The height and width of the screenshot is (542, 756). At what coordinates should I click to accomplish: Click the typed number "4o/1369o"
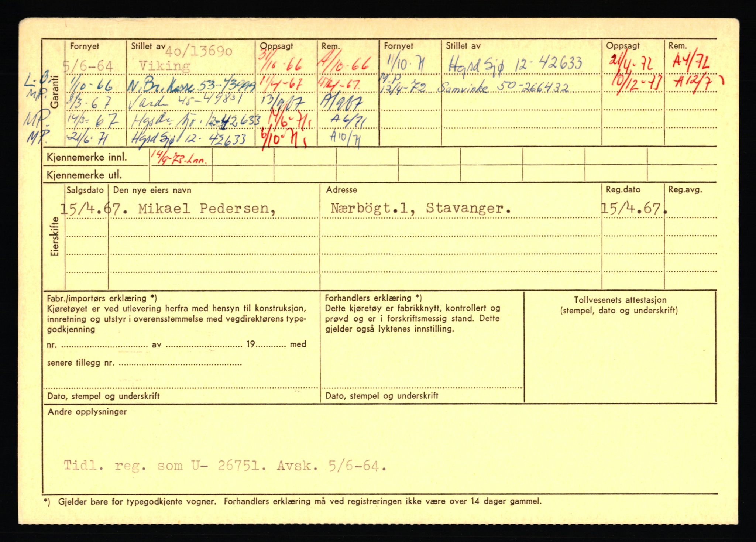pos(199,51)
